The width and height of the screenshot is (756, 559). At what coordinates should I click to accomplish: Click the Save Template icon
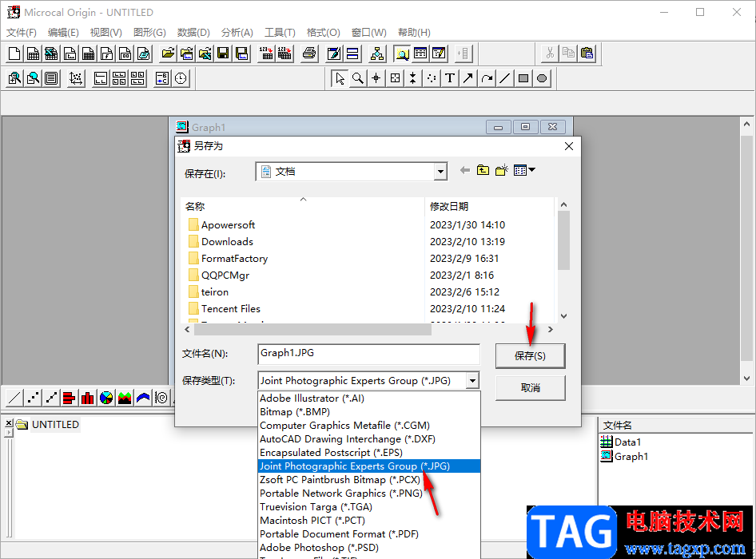pos(241,54)
